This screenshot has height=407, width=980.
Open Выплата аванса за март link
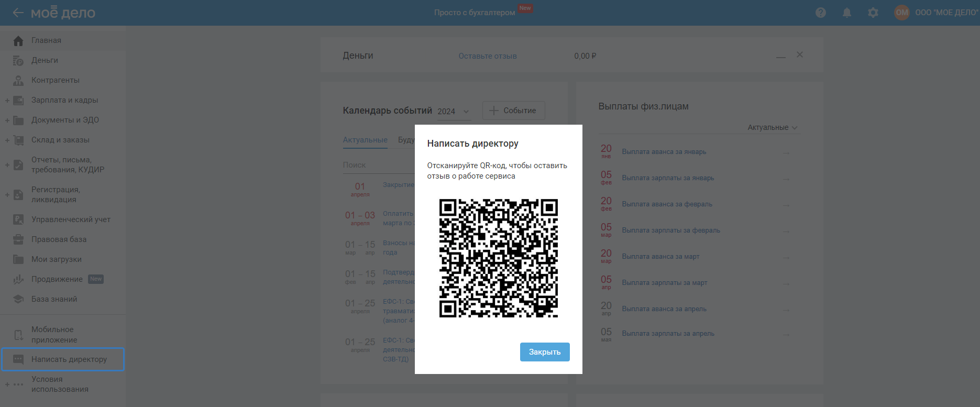[660, 257]
